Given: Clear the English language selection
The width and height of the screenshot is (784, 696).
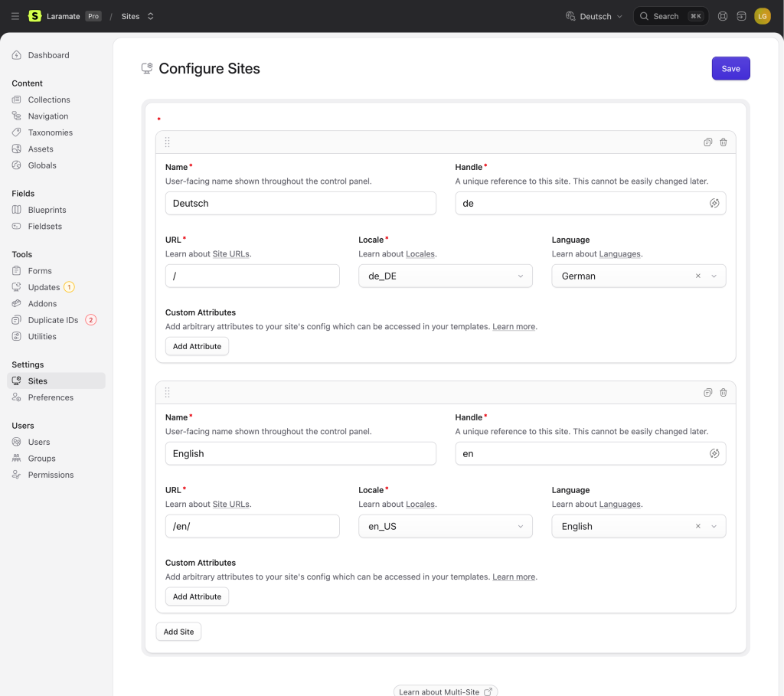Looking at the screenshot, I should pos(697,527).
